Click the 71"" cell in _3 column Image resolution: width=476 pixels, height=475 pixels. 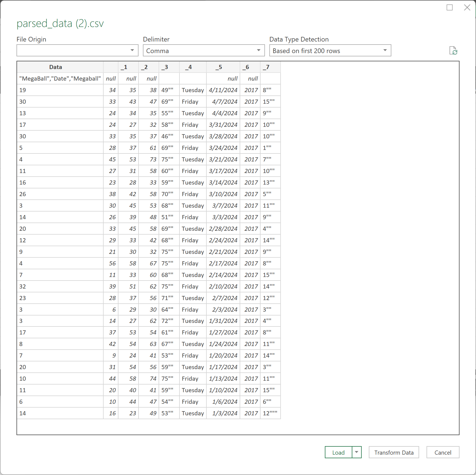[169, 298]
